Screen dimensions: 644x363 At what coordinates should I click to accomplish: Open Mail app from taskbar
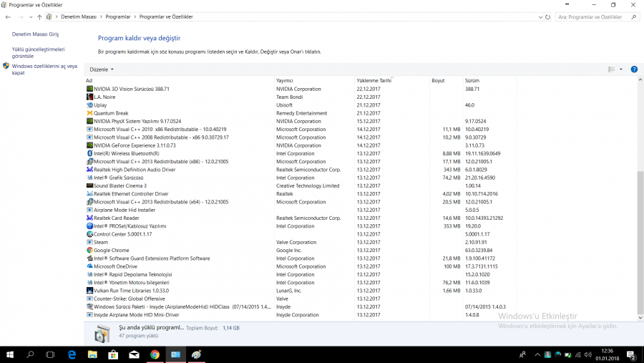coord(134,354)
